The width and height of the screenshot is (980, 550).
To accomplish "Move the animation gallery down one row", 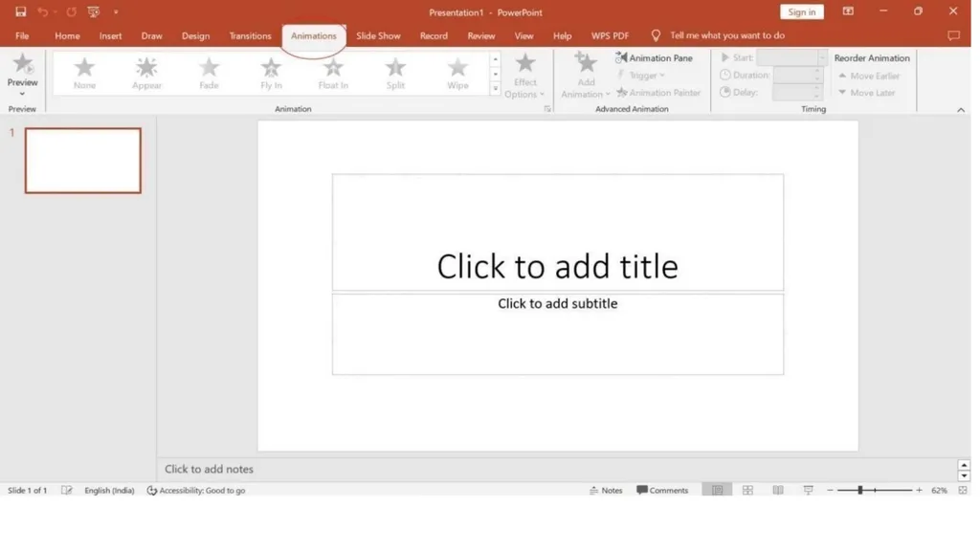I will (x=496, y=75).
